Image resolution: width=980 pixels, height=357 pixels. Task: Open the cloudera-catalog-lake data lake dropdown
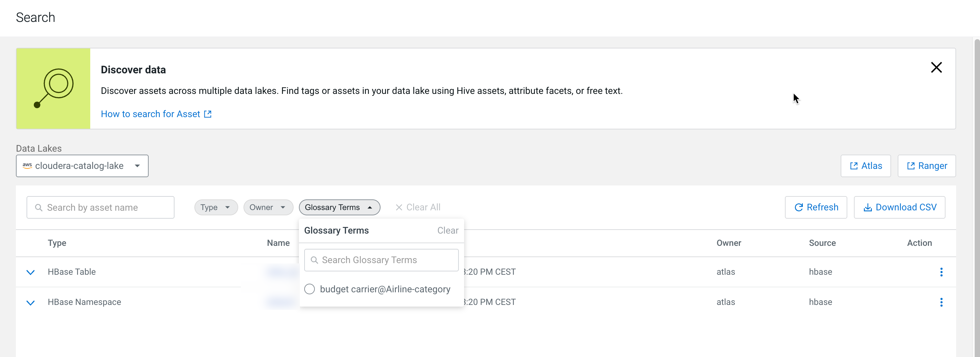point(82,166)
